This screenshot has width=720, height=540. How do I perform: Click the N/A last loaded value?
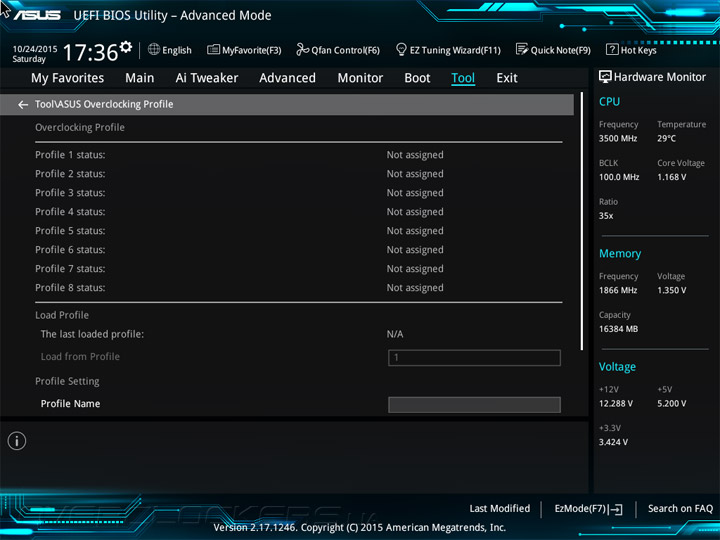[x=395, y=334]
